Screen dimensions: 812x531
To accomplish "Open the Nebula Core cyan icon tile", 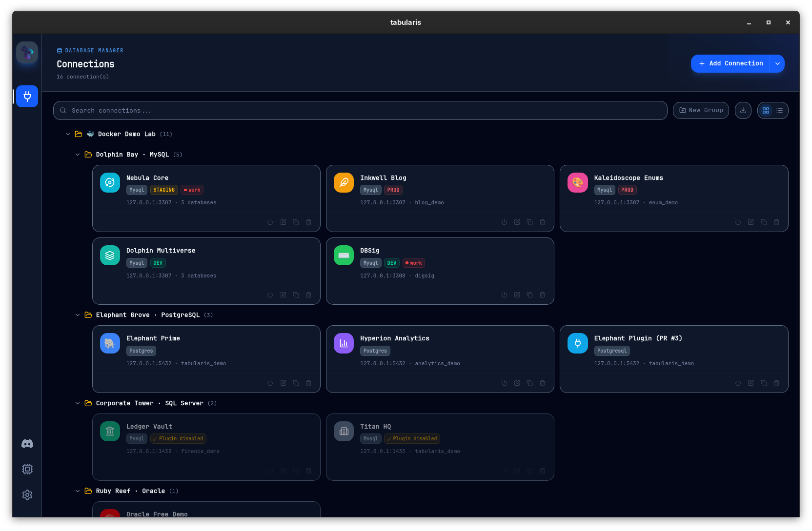I will (x=110, y=183).
